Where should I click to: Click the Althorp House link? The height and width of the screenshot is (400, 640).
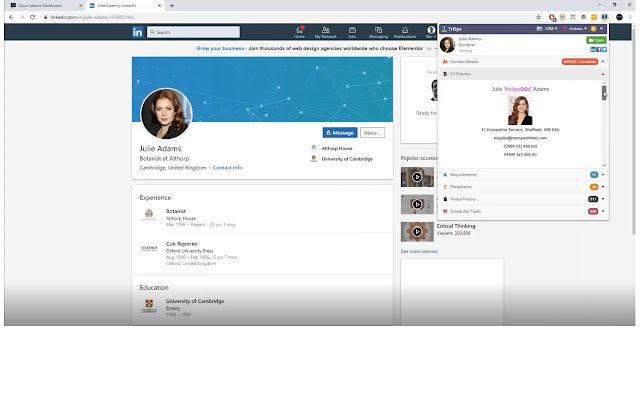tap(337, 149)
